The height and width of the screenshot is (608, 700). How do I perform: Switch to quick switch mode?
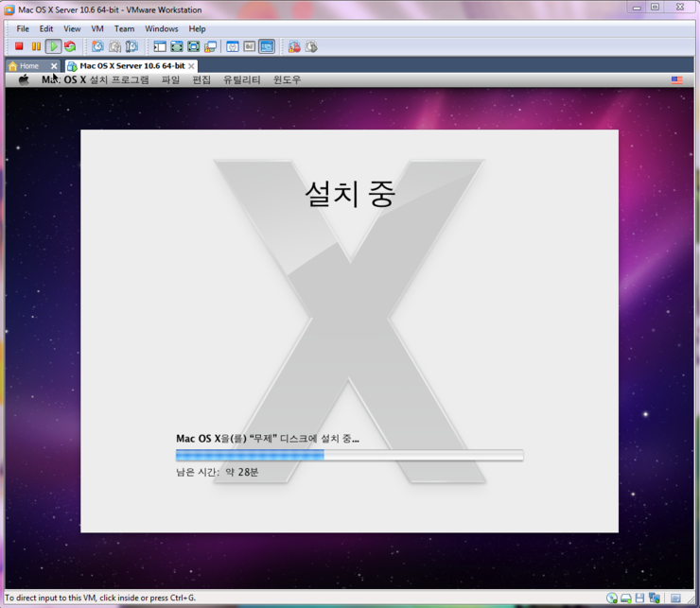click(177, 46)
